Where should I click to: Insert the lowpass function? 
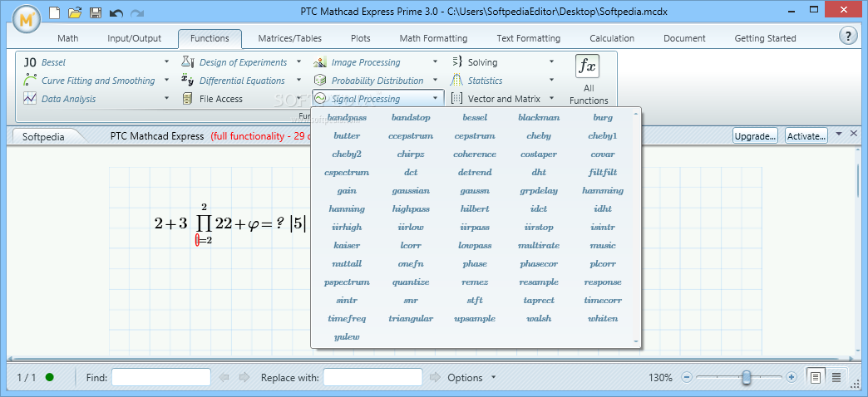point(475,246)
